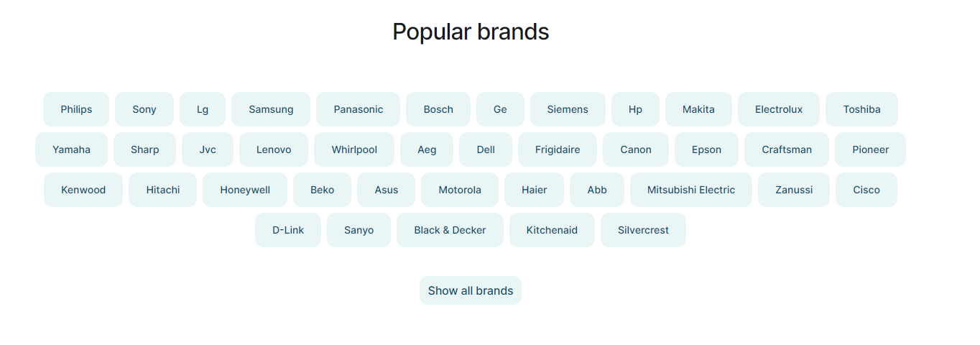Click the Cisco brand button

click(866, 190)
